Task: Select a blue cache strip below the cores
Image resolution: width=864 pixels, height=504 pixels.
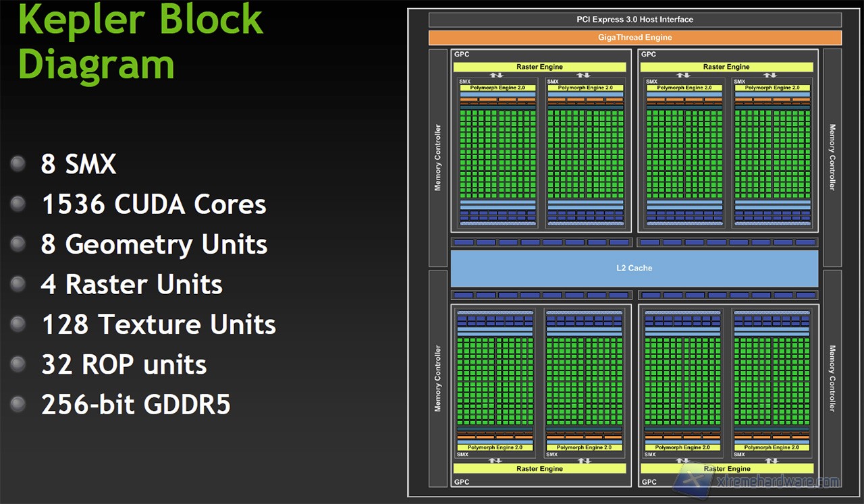Action: [x=496, y=201]
